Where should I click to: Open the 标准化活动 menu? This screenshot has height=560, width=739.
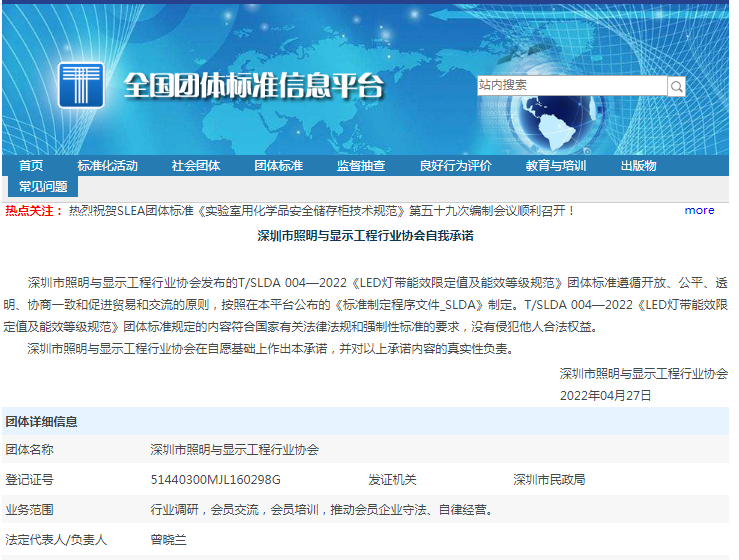tap(107, 165)
